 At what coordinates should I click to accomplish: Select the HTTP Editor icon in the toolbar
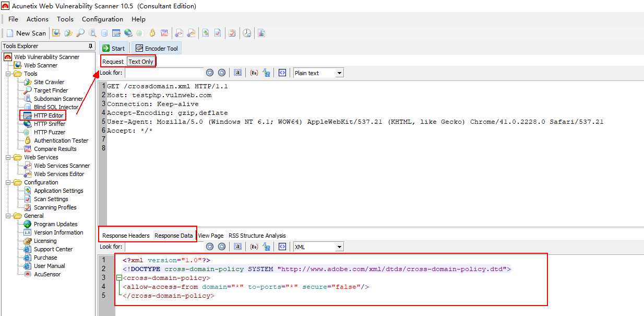tap(116, 33)
